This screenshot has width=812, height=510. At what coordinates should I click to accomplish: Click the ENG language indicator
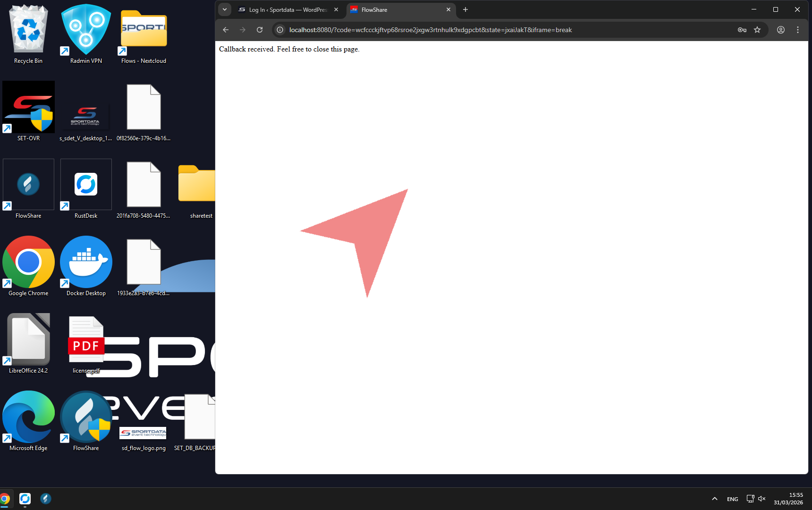732,499
